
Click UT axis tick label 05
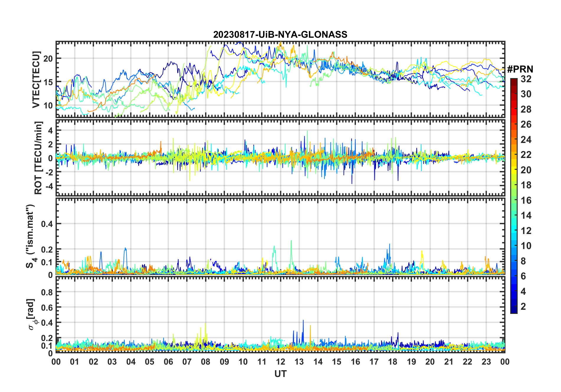click(x=150, y=362)
